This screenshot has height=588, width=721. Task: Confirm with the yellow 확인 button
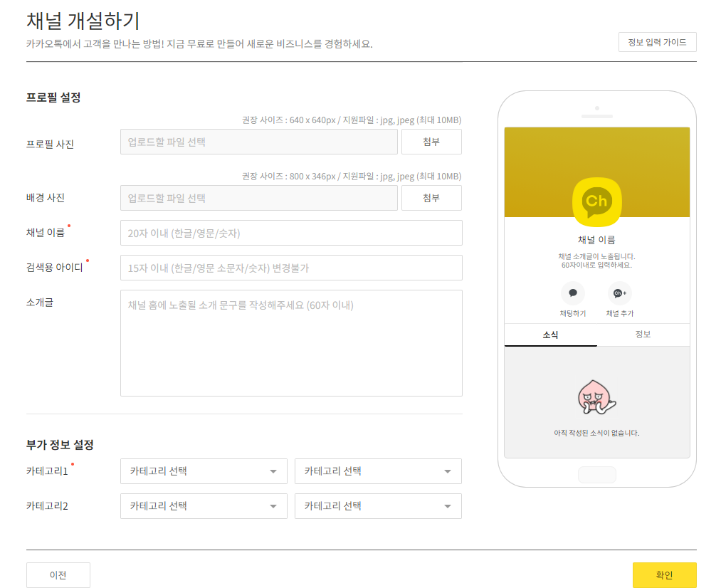coord(665,574)
